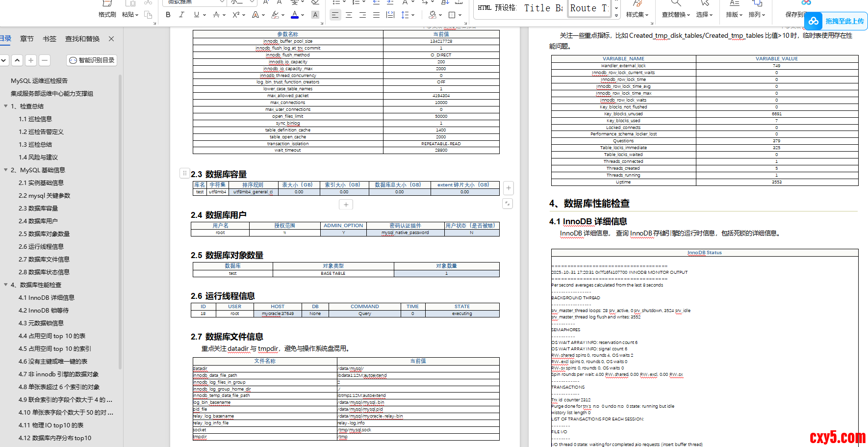Click the drag handle beside heading 2.3 数据库容量
Viewport: 868px width, 447px height.
click(x=184, y=173)
